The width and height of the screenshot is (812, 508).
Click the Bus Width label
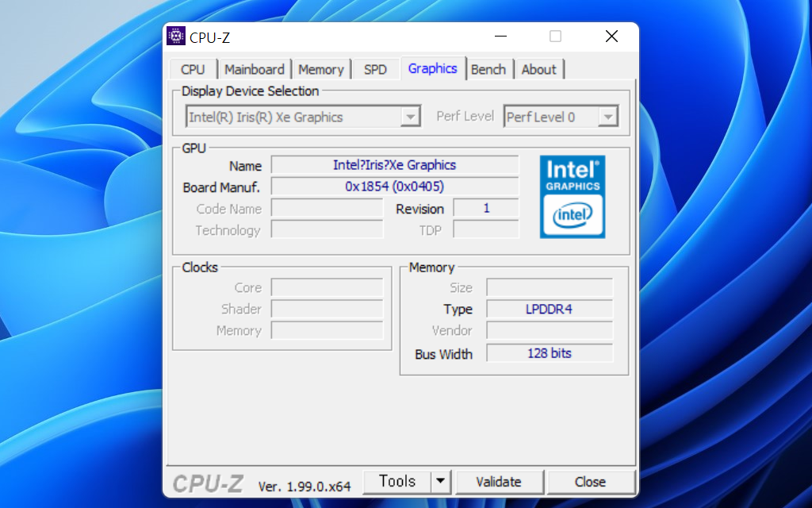(444, 354)
